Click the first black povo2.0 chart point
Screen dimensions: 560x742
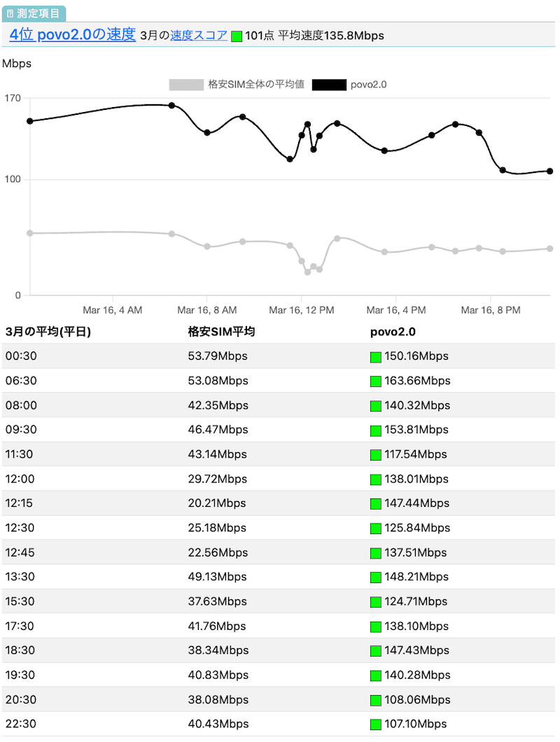[30, 121]
